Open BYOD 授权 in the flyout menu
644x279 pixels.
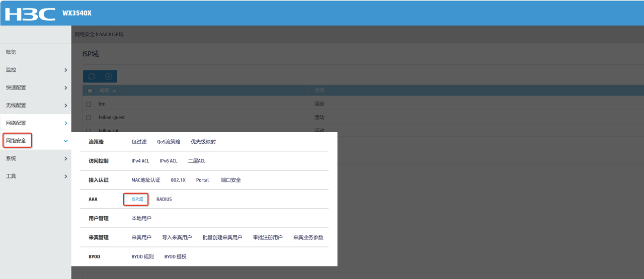(x=176, y=256)
